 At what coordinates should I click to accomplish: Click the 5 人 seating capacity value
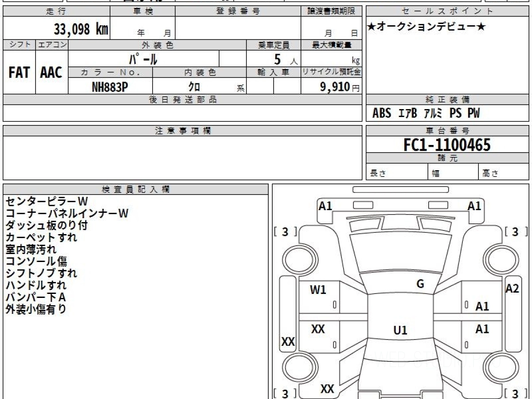point(286,59)
